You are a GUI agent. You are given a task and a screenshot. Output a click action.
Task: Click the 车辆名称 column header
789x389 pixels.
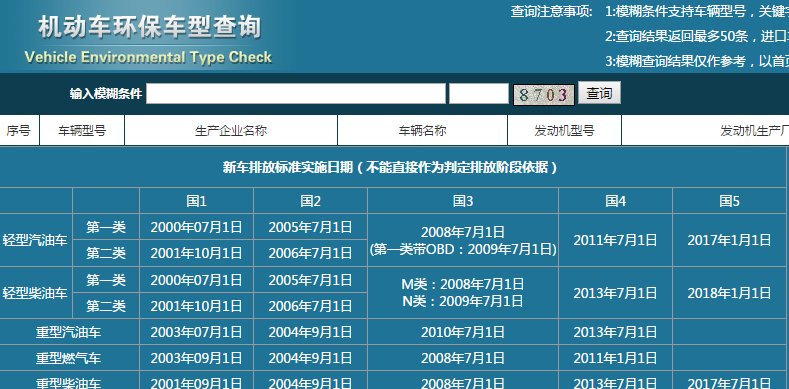click(x=423, y=131)
